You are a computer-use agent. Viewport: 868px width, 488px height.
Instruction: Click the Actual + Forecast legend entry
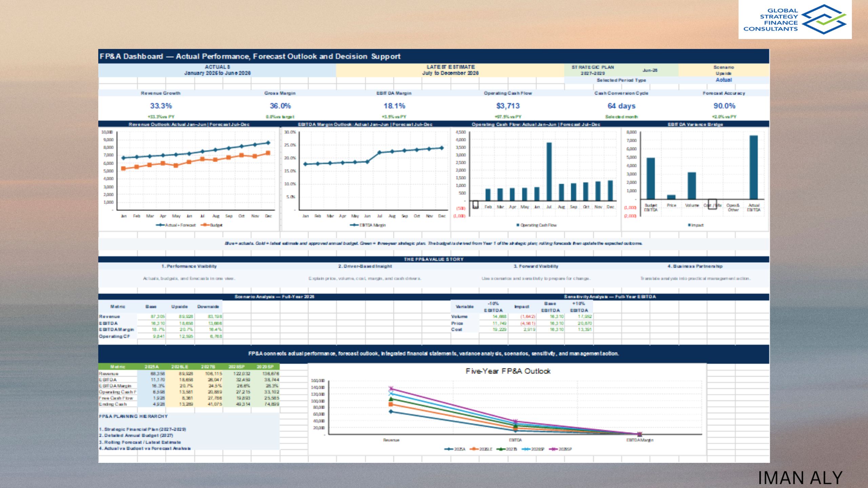click(x=176, y=225)
